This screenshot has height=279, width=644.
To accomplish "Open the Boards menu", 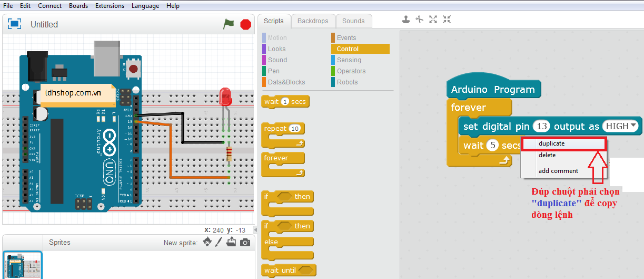I will coord(78,6).
